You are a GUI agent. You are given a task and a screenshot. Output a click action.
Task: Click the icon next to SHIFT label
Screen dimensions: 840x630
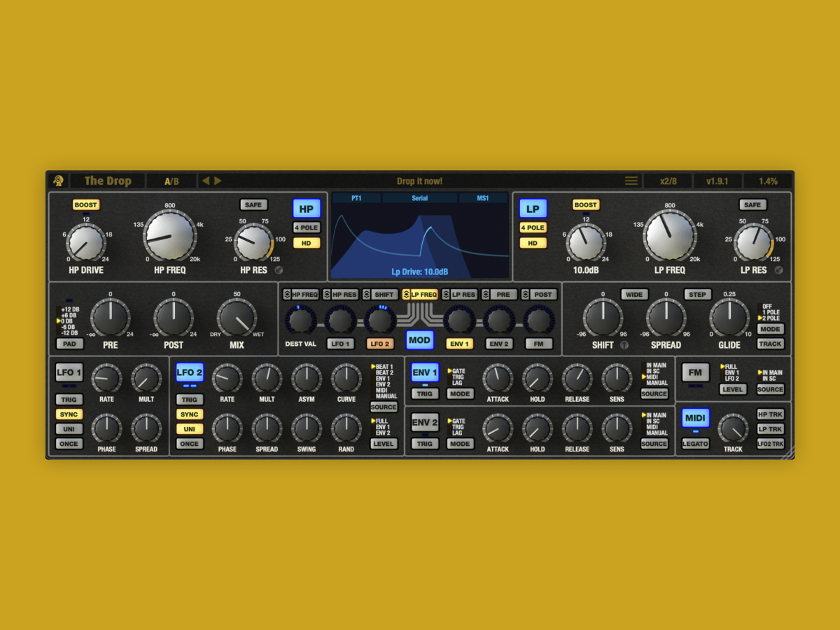(624, 344)
